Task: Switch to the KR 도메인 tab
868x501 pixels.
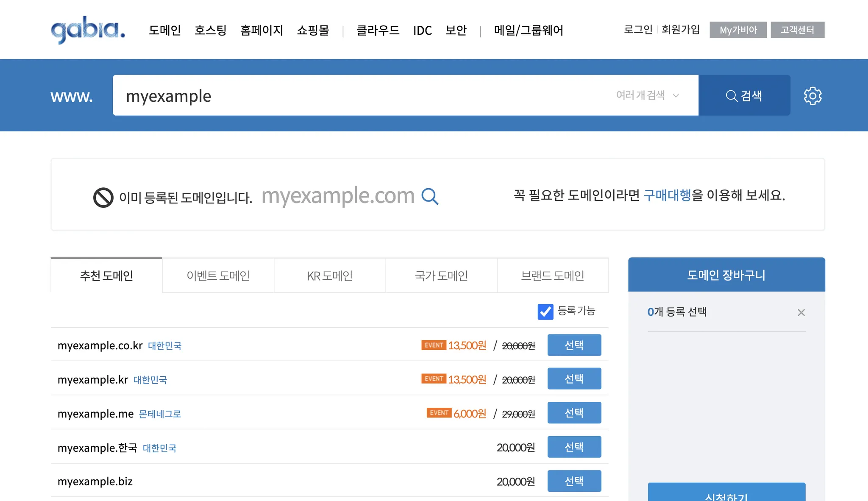Action: 329,276
